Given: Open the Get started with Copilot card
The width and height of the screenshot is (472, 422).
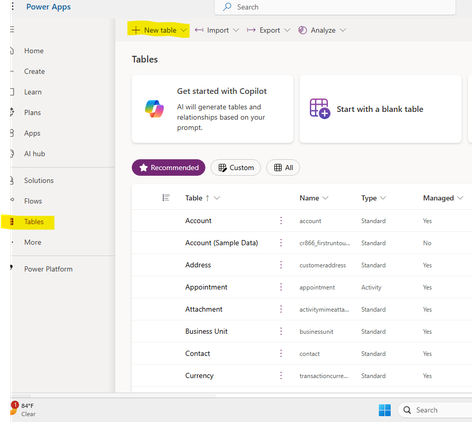Looking at the screenshot, I should pos(213,109).
